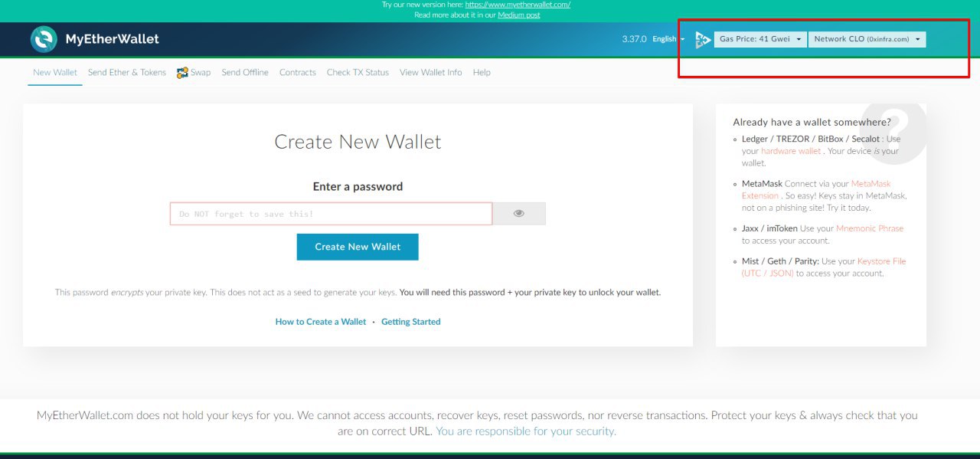Open the Help tab
The height and width of the screenshot is (459, 980).
[x=482, y=72]
